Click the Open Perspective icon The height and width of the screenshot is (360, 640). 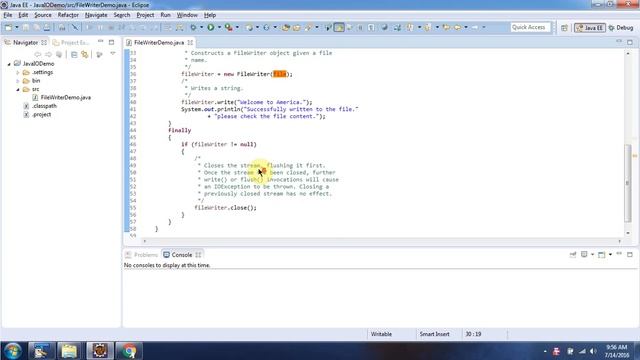(564, 28)
